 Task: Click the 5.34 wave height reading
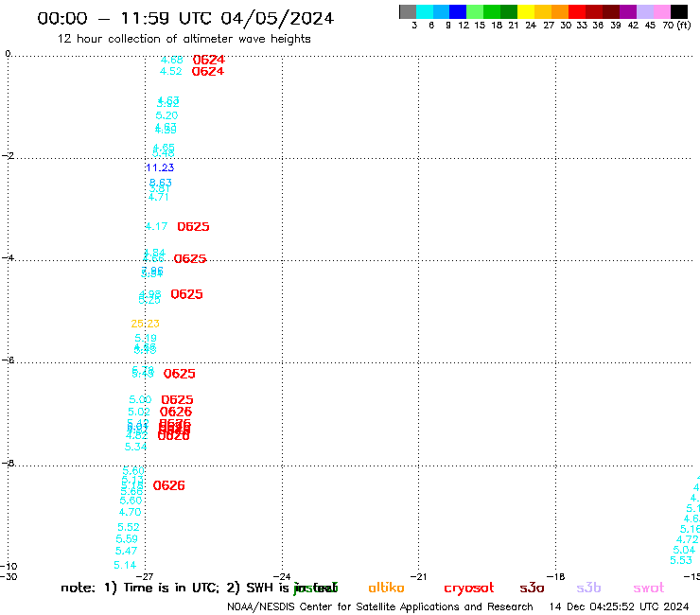(135, 447)
